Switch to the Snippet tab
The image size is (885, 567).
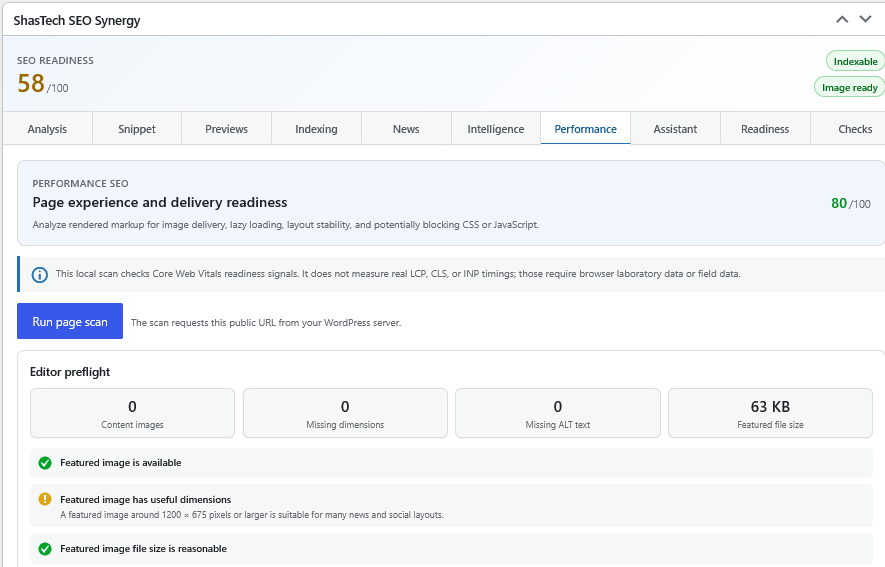pyautogui.click(x=137, y=129)
